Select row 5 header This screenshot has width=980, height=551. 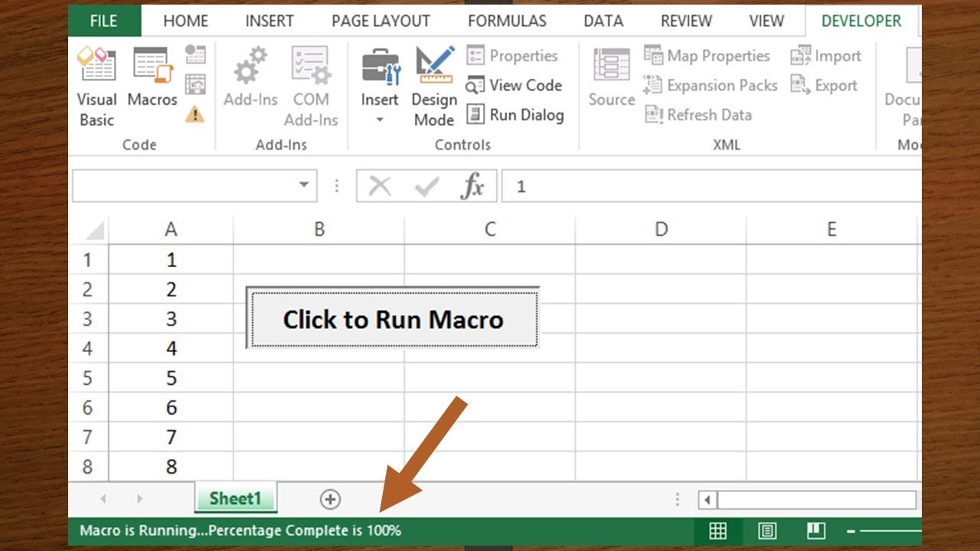pyautogui.click(x=88, y=378)
